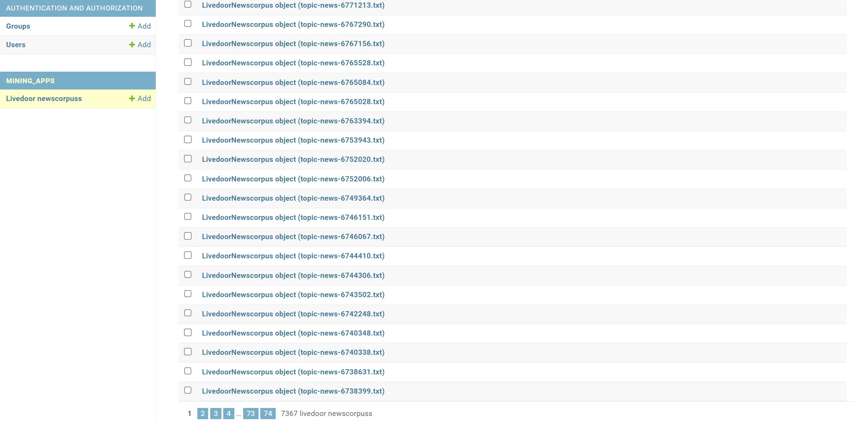
Task: Select the checkbox for topic-news-6765028.txt
Action: (188, 101)
